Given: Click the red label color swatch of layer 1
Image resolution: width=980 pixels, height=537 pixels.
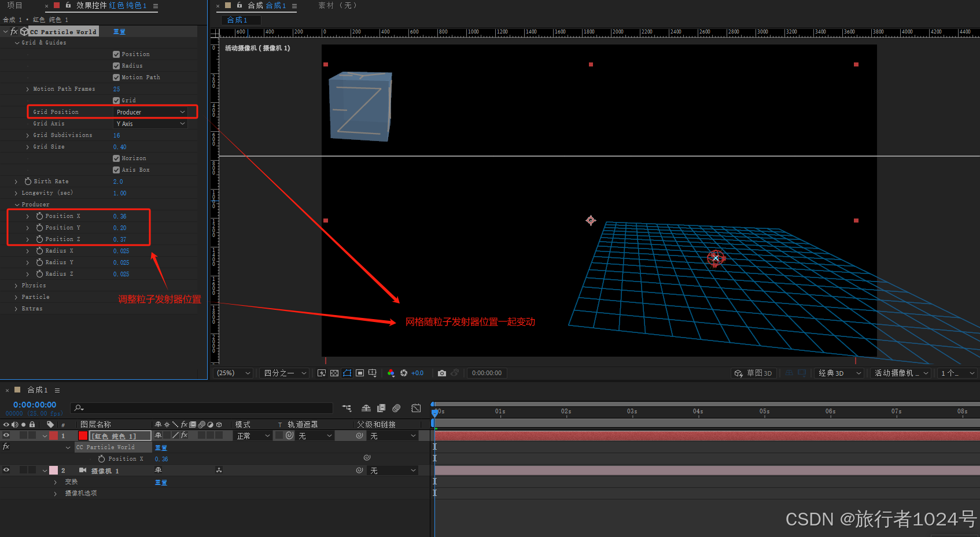Looking at the screenshot, I should click(54, 435).
